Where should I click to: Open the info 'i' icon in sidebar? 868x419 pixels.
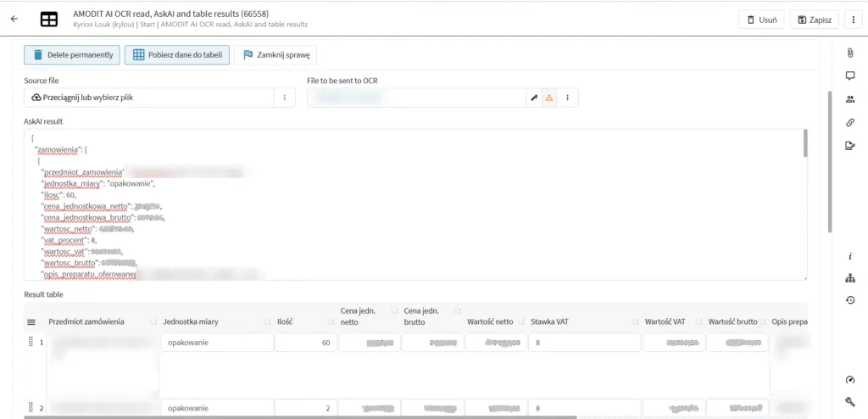click(x=850, y=256)
